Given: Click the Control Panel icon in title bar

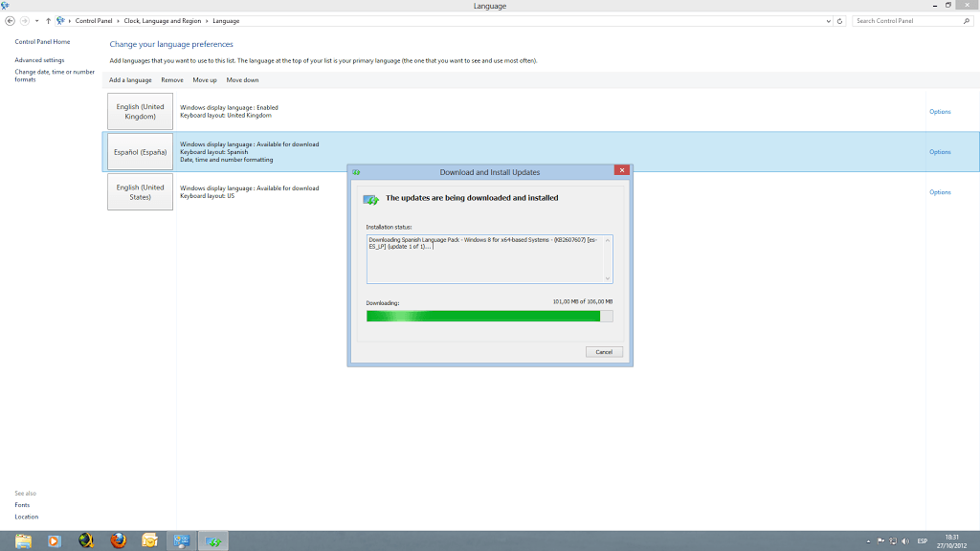Looking at the screenshot, I should [5, 6].
